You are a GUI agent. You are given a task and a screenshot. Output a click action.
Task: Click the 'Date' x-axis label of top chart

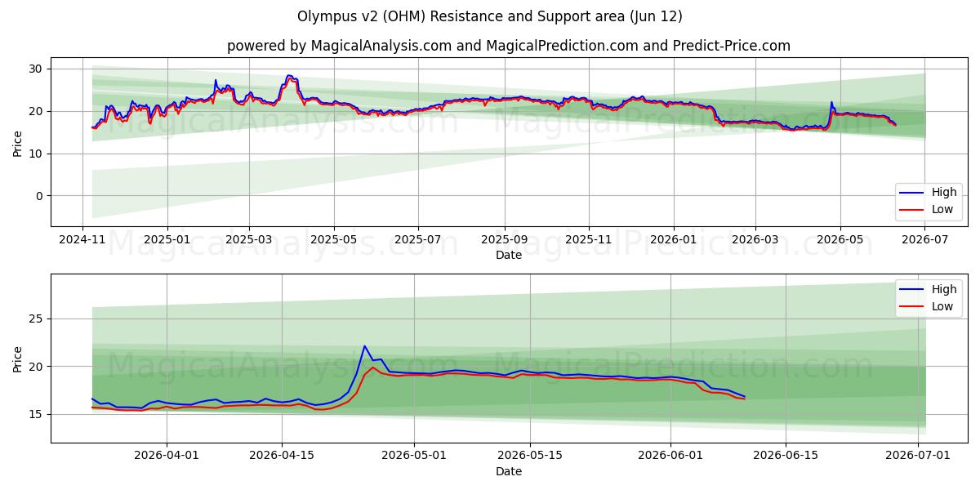pyautogui.click(x=508, y=255)
